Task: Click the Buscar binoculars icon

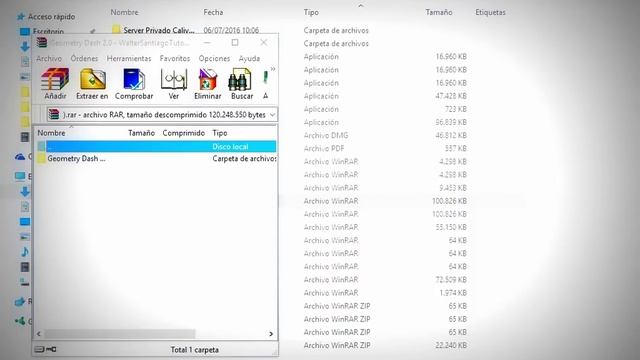Action: tap(240, 79)
